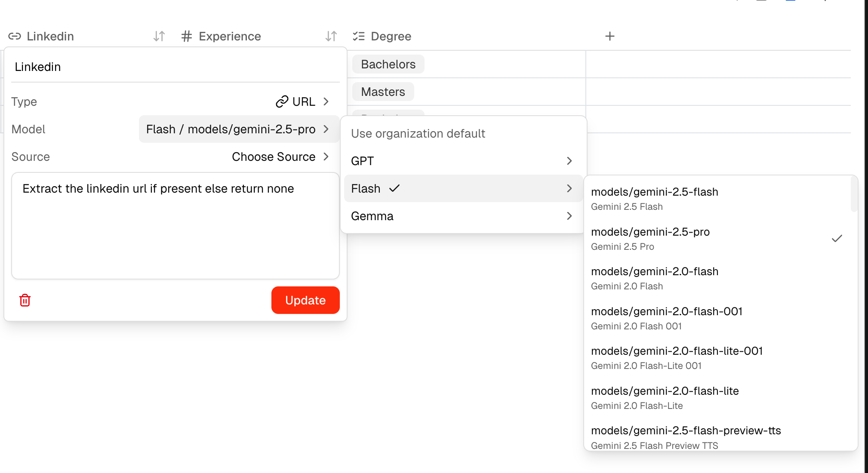
Task: Choose models/gemini-2.5-flash-preview-tts
Action: (x=717, y=437)
